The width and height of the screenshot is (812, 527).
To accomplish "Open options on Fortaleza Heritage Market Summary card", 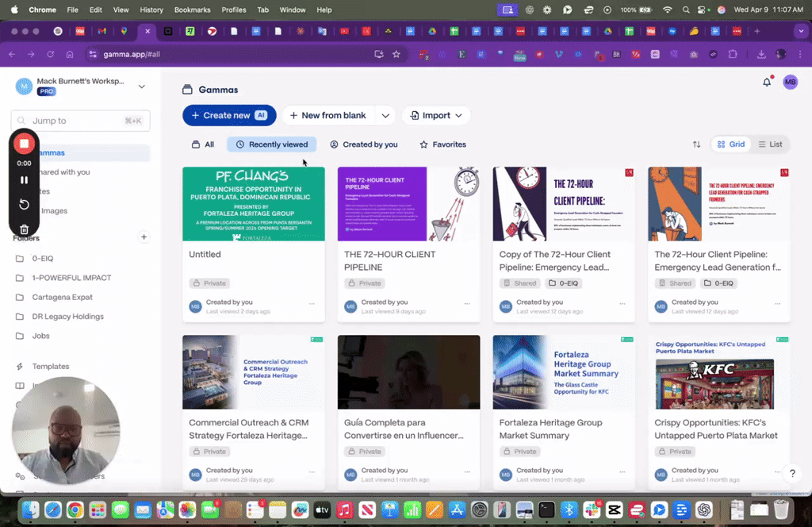I will 622,472.
